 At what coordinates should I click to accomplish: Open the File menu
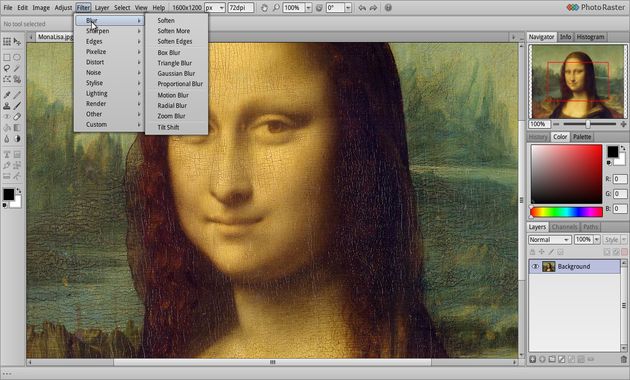click(8, 8)
